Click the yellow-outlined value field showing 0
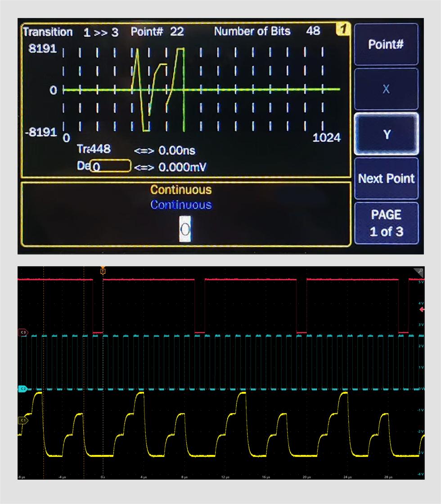This screenshot has height=504, width=441. point(110,167)
